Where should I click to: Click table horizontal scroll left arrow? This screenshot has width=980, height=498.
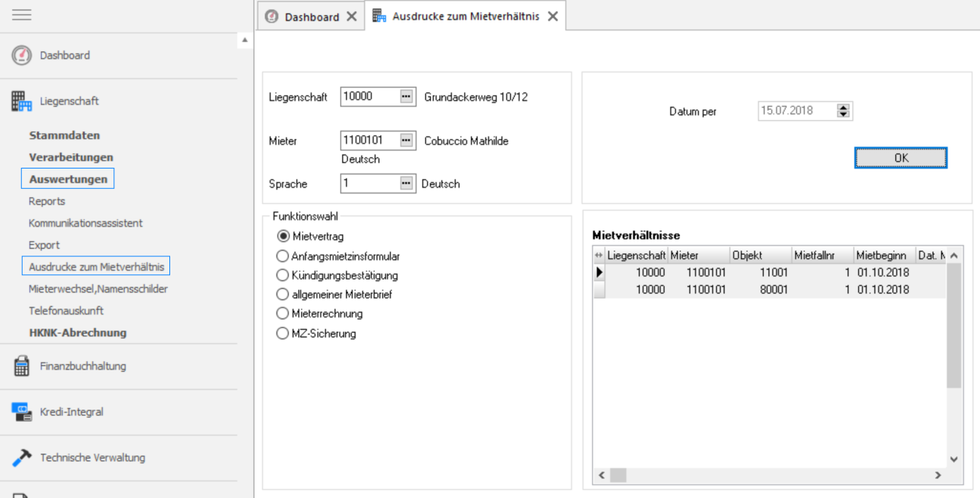pyautogui.click(x=602, y=475)
